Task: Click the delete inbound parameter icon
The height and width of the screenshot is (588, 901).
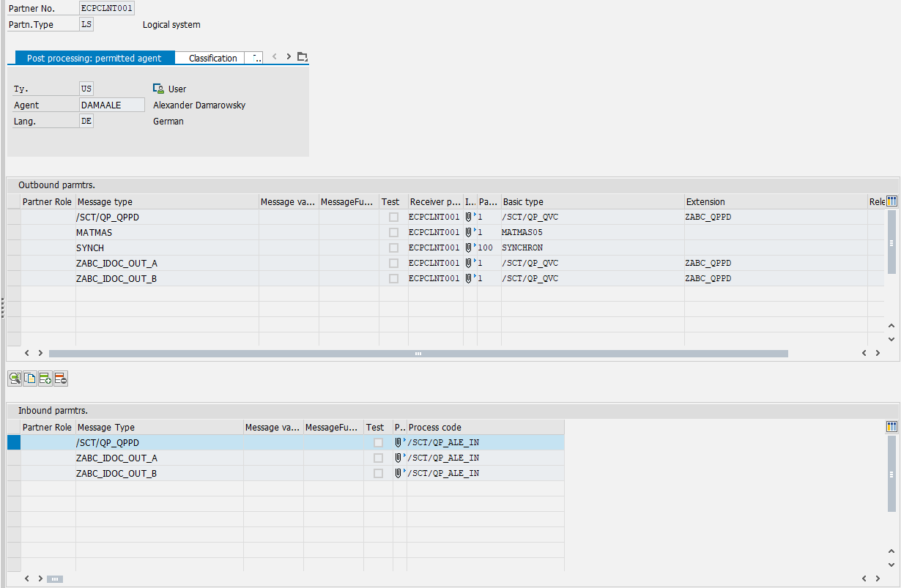Action: point(61,379)
